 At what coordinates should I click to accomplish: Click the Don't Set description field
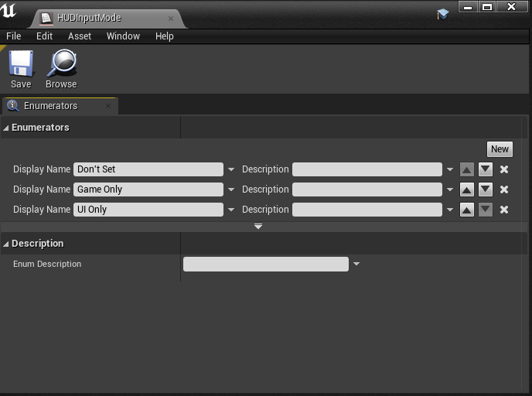coord(367,169)
